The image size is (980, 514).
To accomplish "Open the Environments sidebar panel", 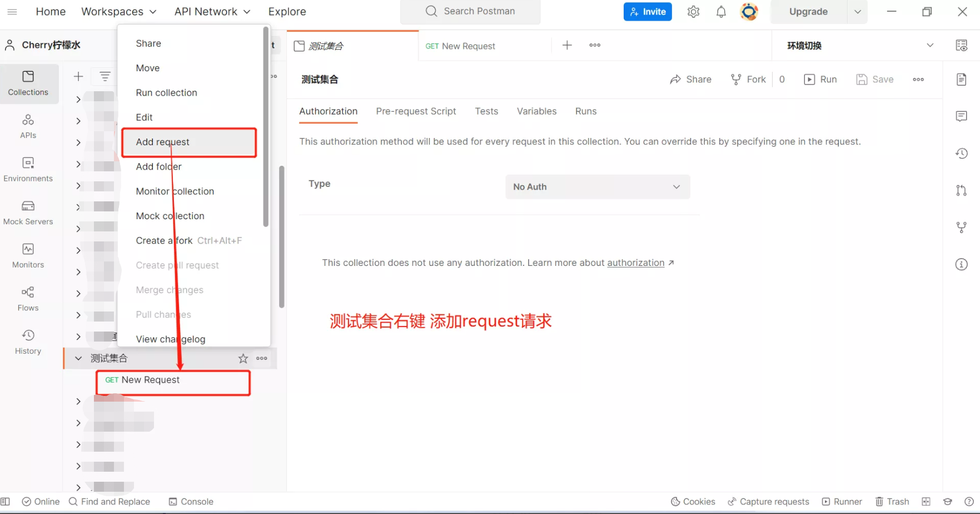I will click(28, 170).
